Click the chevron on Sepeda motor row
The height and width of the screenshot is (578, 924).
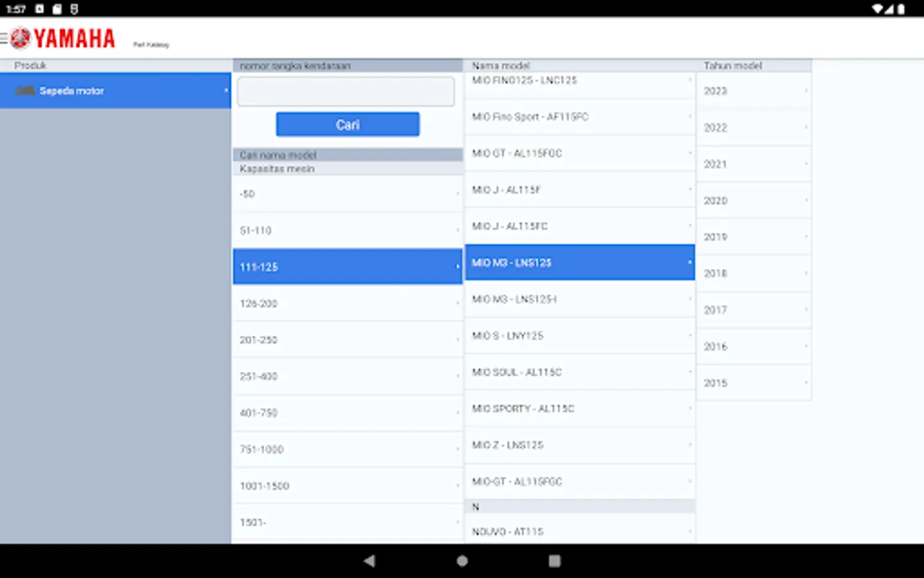click(226, 91)
